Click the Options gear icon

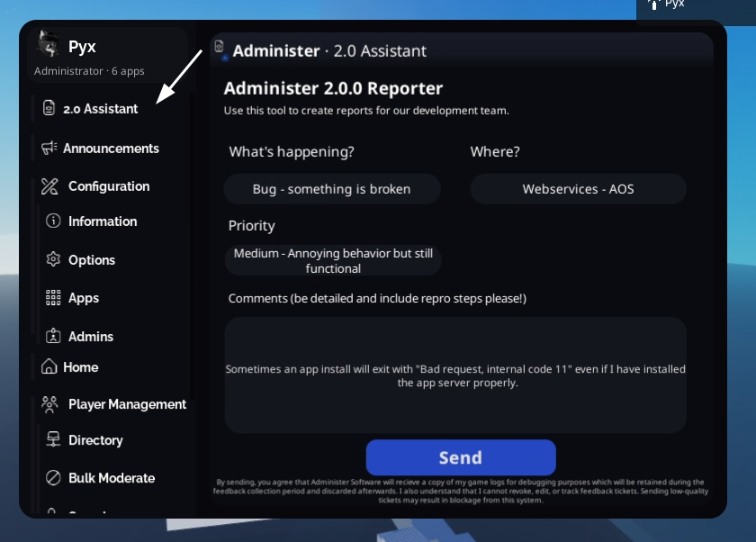53,259
